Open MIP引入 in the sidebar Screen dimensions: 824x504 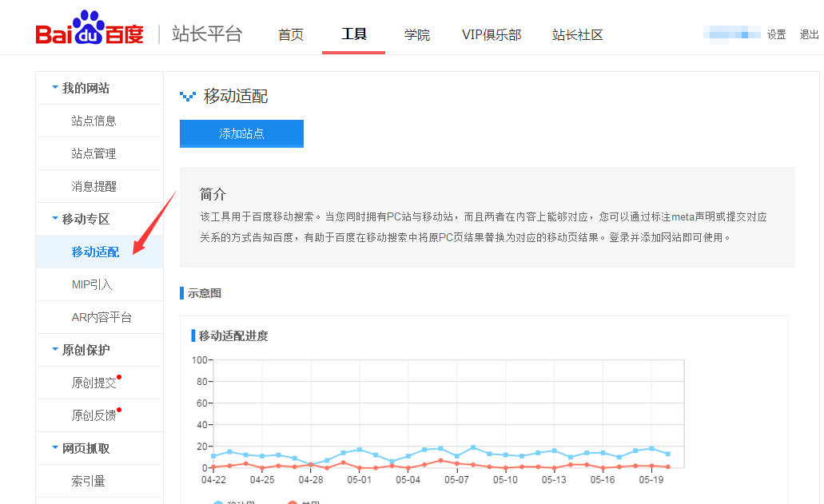[92, 284]
